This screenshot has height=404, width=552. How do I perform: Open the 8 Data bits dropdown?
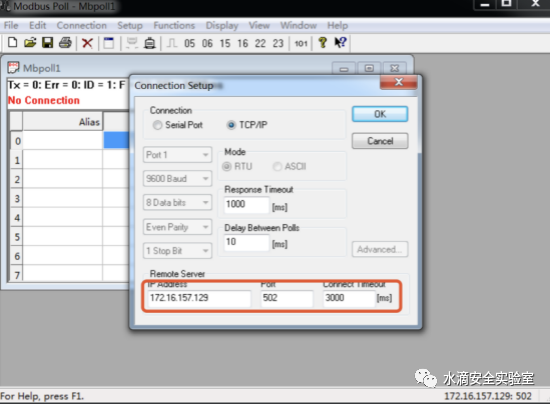[177, 203]
